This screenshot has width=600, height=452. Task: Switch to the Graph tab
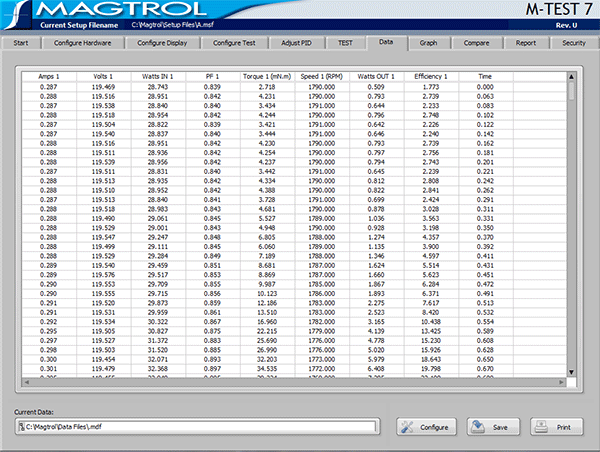[429, 43]
